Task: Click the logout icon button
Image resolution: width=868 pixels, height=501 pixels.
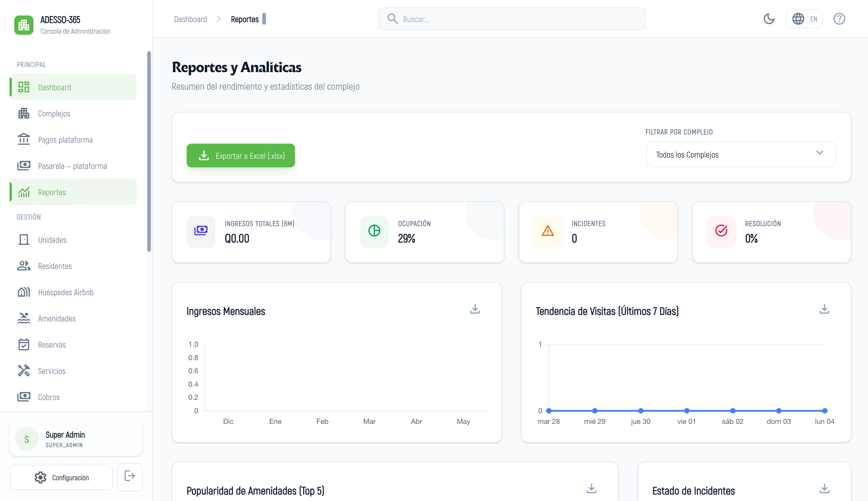Action: [x=130, y=477]
